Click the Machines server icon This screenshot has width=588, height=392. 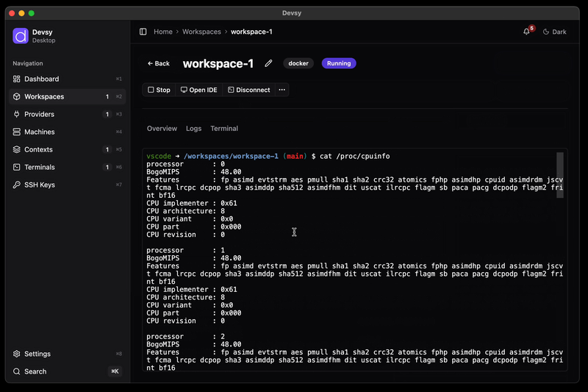[x=16, y=132]
